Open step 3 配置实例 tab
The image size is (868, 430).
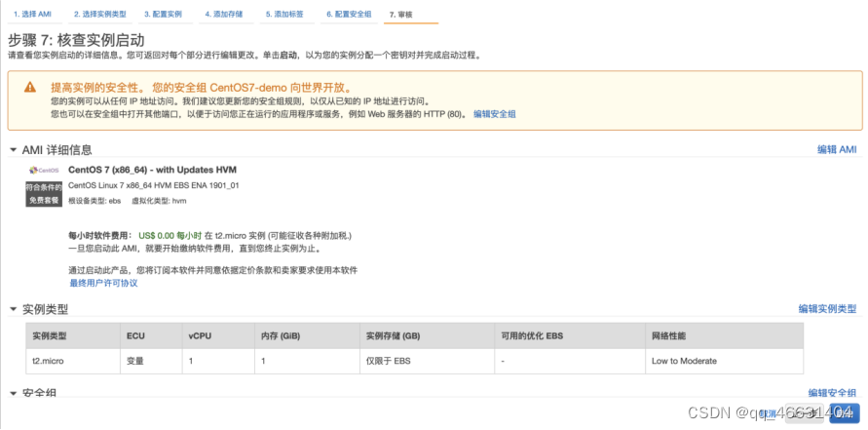click(x=164, y=15)
